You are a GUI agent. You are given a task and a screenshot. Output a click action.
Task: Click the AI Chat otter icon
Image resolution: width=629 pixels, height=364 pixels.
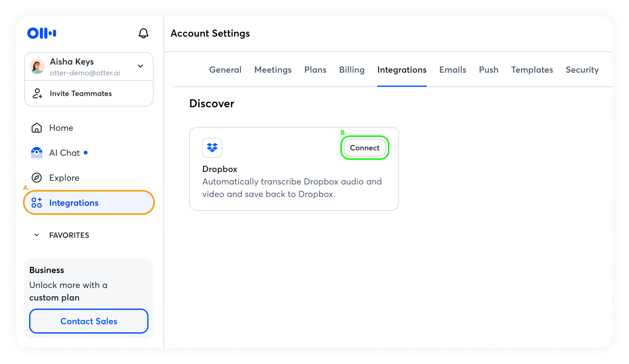coord(37,153)
